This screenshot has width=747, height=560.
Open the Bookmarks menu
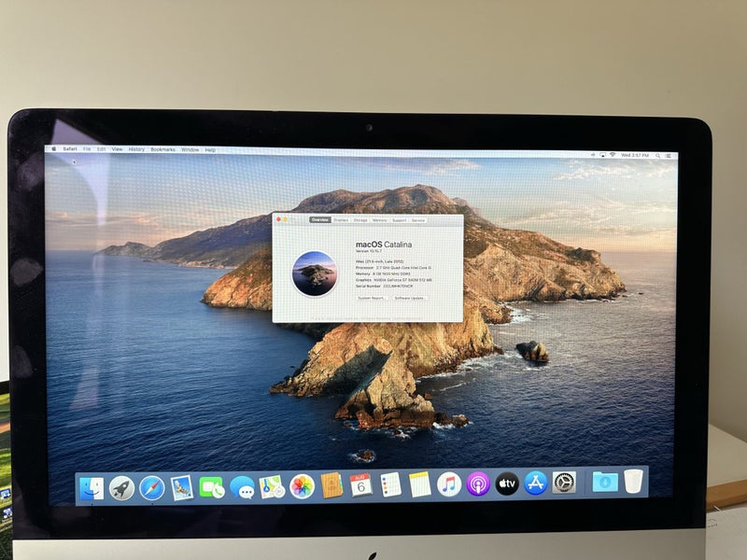point(162,149)
